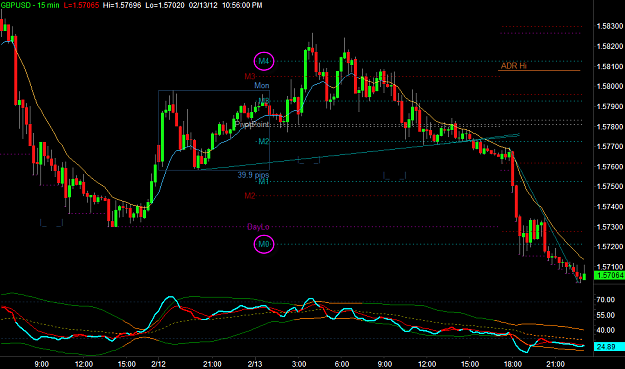
Task: Select 1.57600 on the price axis
Action: (609, 167)
